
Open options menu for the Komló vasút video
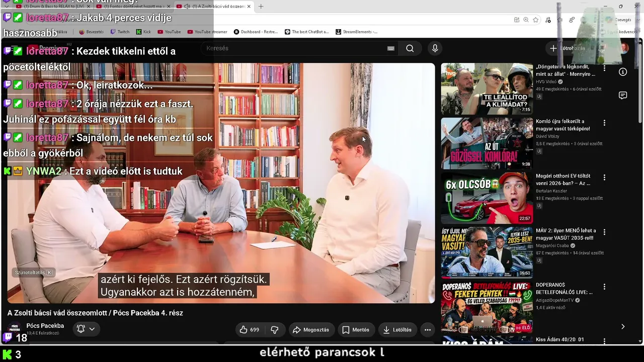(604, 123)
